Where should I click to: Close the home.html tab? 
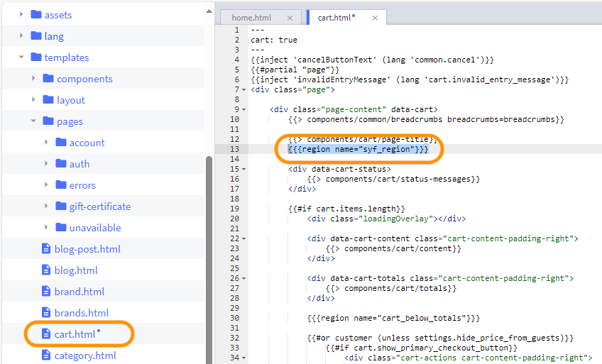[x=290, y=18]
